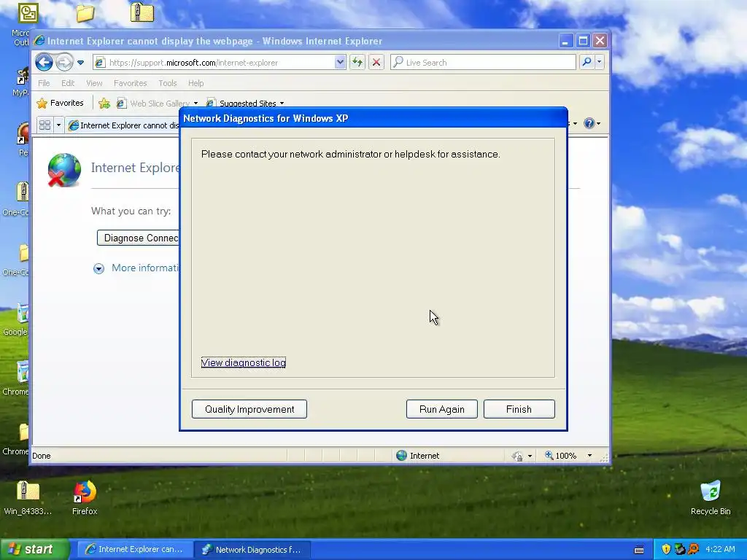This screenshot has height=560, width=747.
Task: Click the Firefox desktop shortcut
Action: [x=85, y=498]
